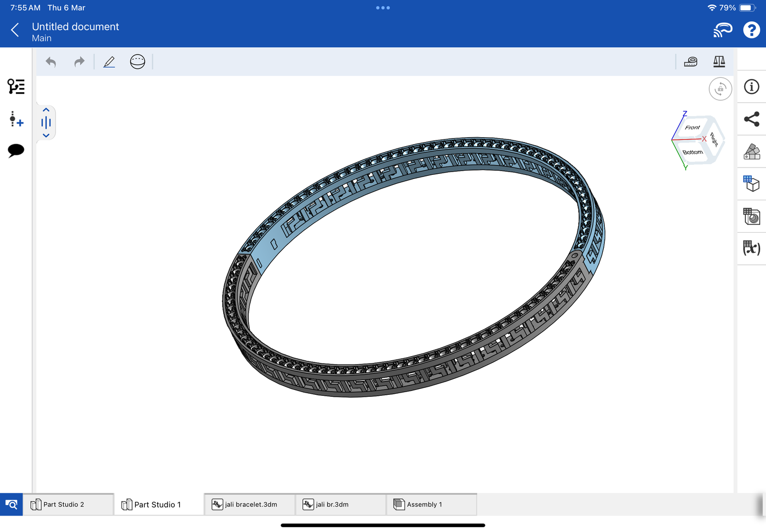Viewport: 766px width, 532px height.
Task: Open iPad multitasking three-dot menu
Action: coord(383,8)
